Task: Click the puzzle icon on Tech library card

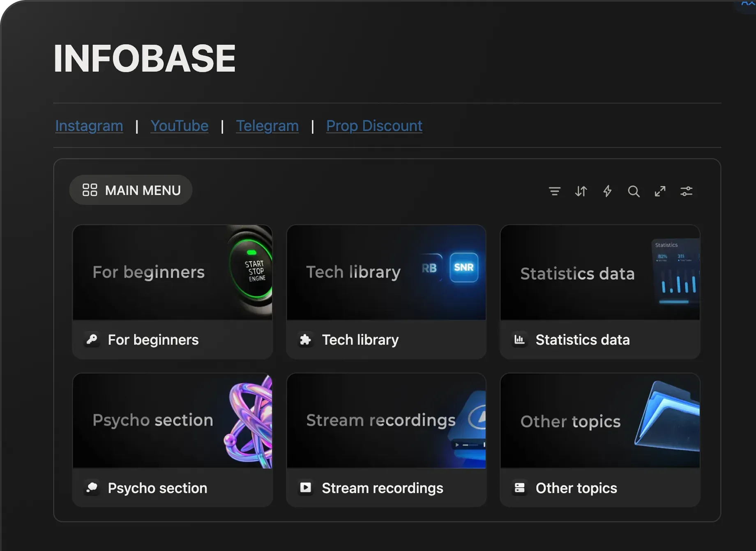Action: [306, 340]
